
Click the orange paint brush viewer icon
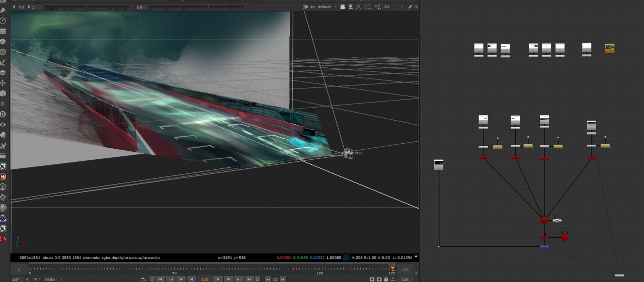point(410,7)
